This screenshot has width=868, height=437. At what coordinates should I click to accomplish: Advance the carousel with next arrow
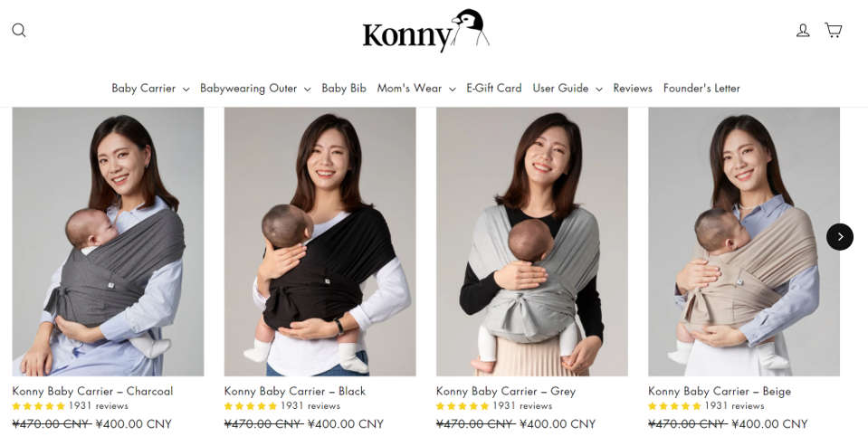point(840,237)
